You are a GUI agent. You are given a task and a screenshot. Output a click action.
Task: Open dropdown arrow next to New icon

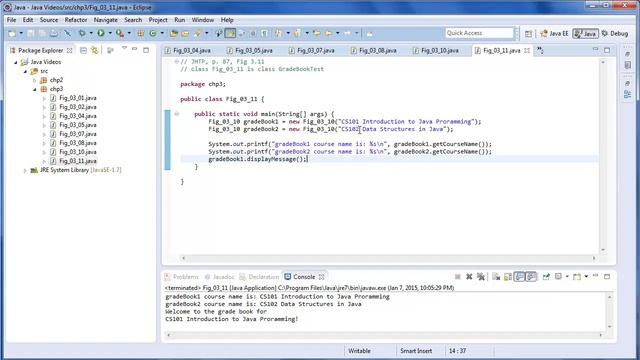point(21,33)
